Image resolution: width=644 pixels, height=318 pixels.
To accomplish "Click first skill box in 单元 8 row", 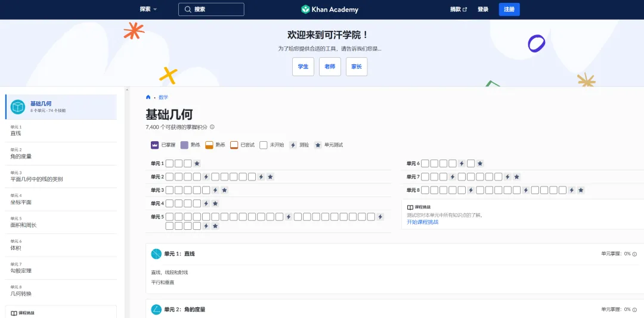I will (x=425, y=190).
